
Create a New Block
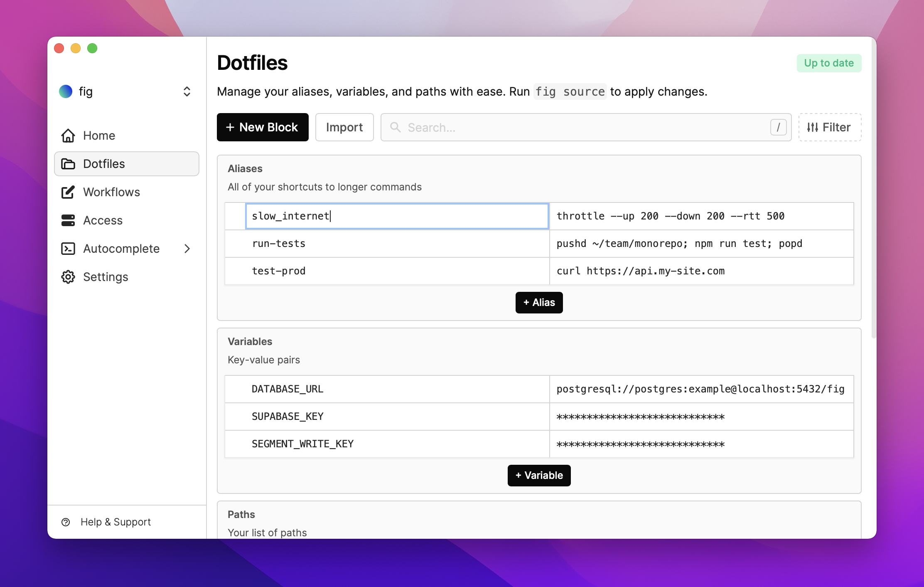pos(263,127)
